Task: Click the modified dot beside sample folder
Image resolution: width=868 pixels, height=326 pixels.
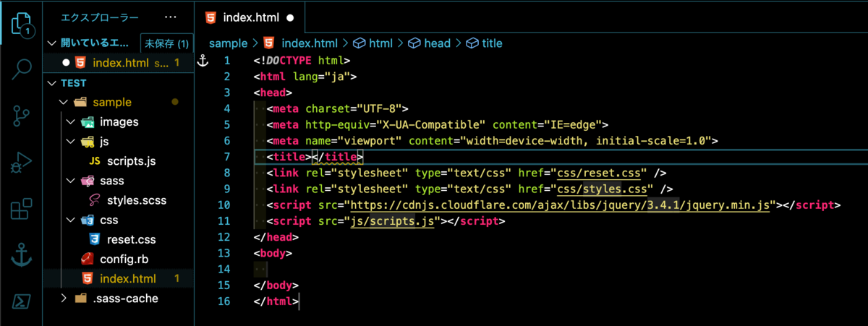Action: coord(175,102)
